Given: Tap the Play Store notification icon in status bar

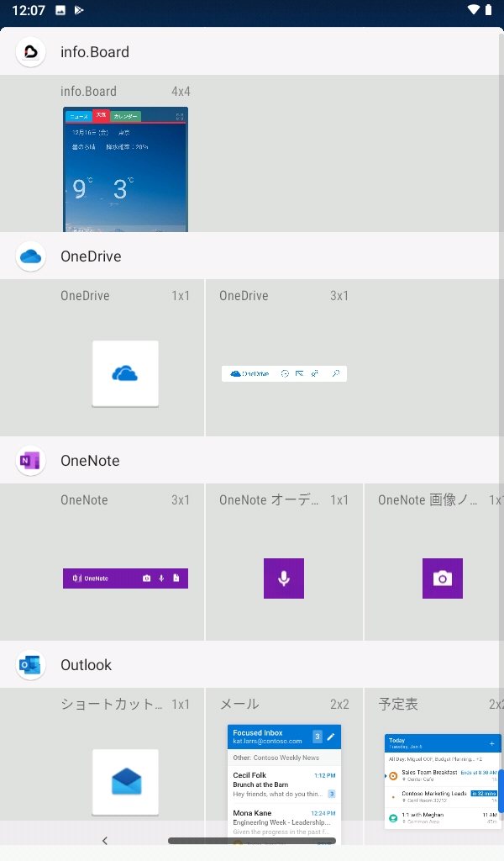Looking at the screenshot, I should (79, 10).
